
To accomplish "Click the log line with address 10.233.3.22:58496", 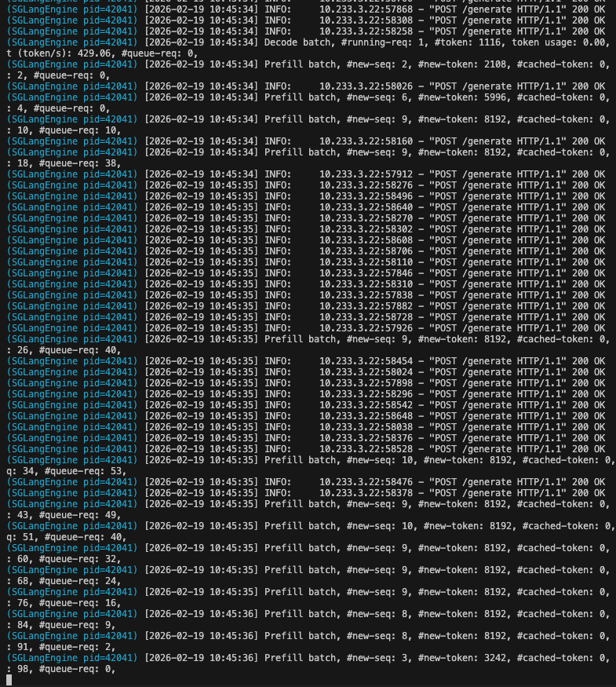I will coord(306,196).
